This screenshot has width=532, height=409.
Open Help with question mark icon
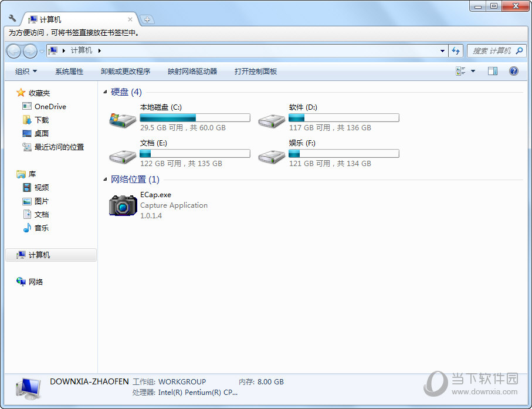[x=514, y=71]
